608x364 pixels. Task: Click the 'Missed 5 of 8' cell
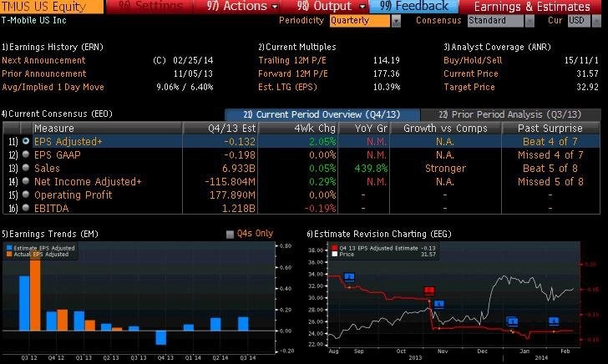[x=550, y=182]
